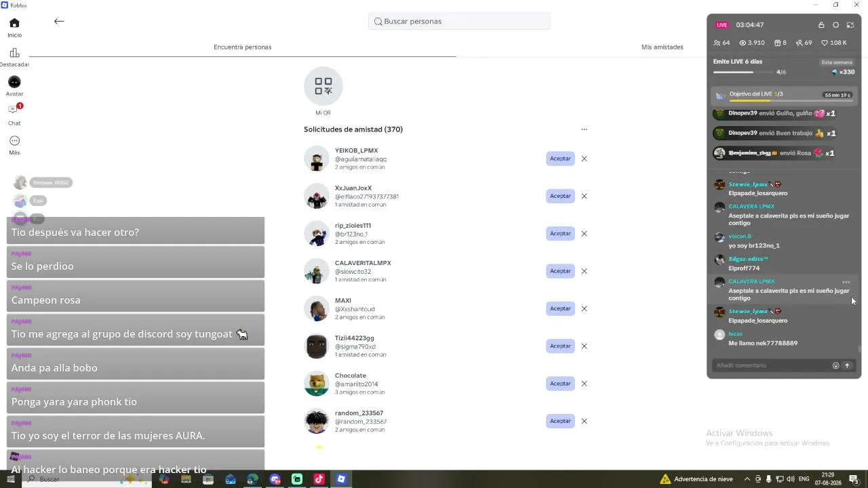The width and height of the screenshot is (868, 488).
Task: Open the Esta semana selector
Action: pos(837,62)
